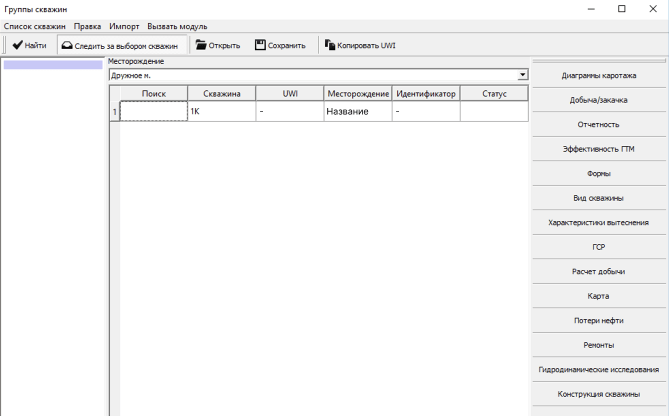Select the cell containing 1К
The width and height of the screenshot is (669, 416).
click(221, 112)
